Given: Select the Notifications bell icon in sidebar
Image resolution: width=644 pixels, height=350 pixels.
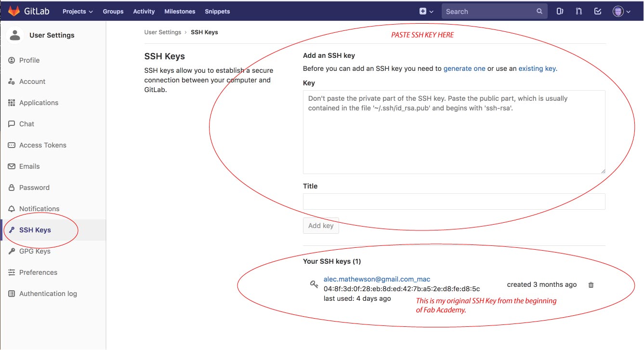Looking at the screenshot, I should pos(12,209).
